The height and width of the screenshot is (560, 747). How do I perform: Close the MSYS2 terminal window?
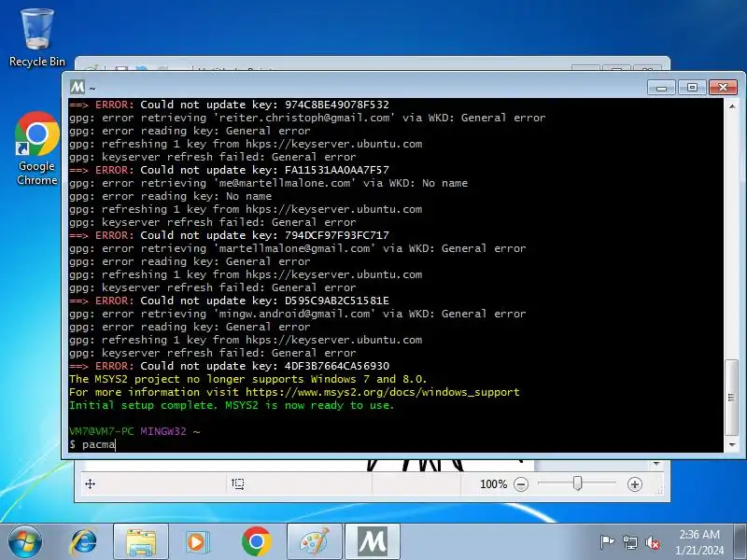[723, 88]
